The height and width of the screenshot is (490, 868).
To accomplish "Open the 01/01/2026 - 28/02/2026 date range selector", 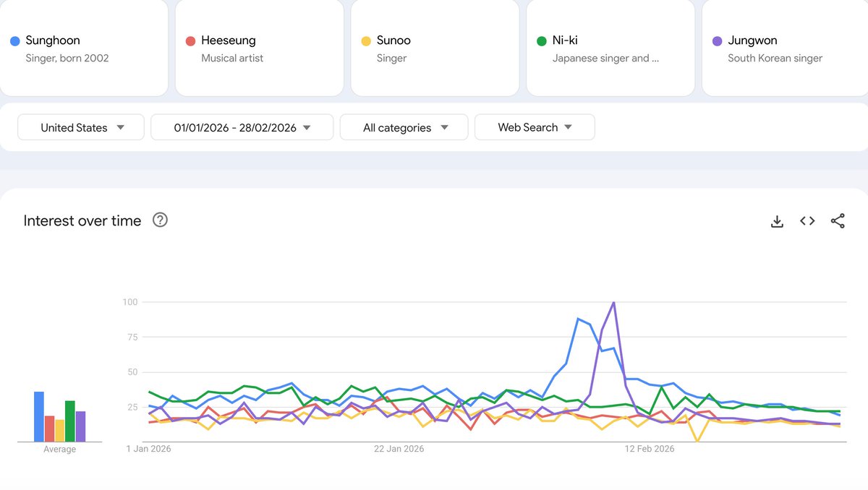I will 242,127.
